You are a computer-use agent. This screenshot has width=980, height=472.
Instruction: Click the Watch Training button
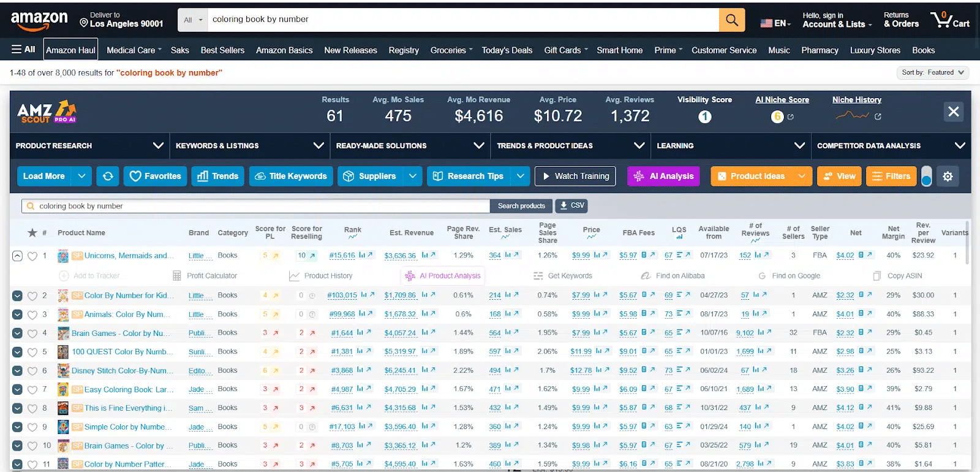[x=575, y=177]
